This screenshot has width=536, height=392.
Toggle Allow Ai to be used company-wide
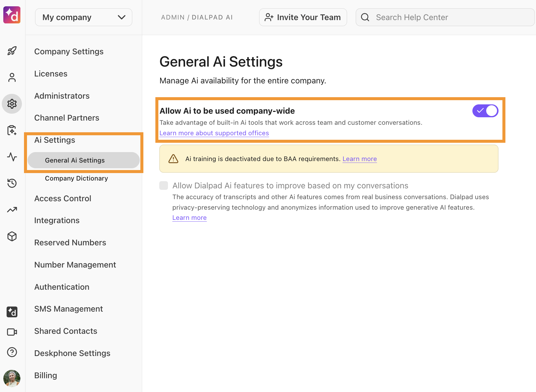[x=485, y=111]
